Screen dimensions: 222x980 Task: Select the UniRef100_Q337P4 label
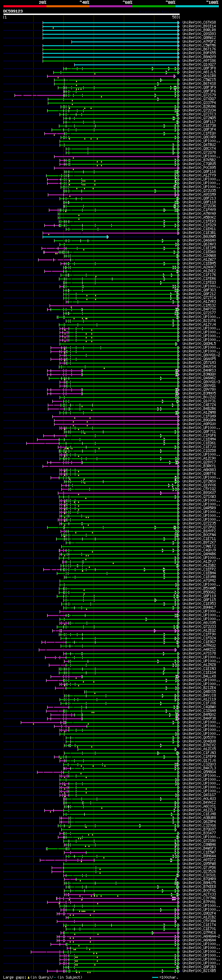pos(199,103)
